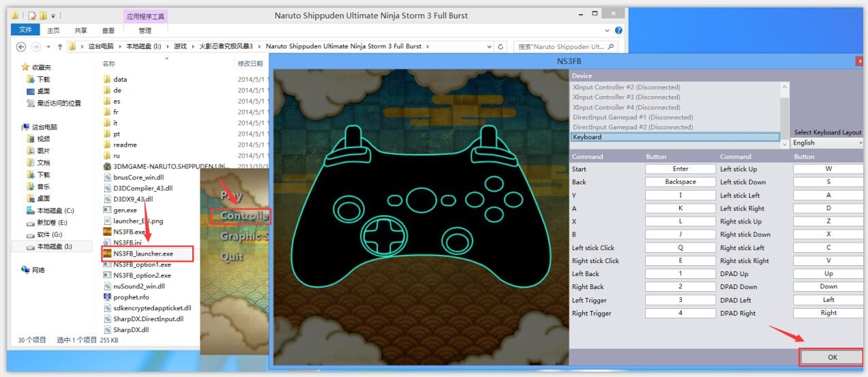The height and width of the screenshot is (377, 868).
Task: Click Quit in the launcher menu
Action: (x=232, y=257)
